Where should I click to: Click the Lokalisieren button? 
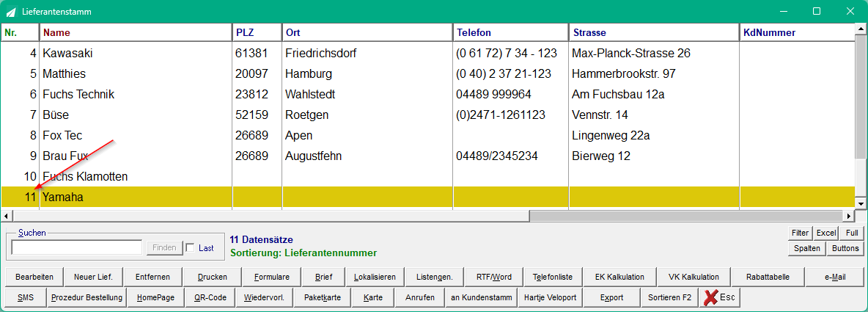pyautogui.click(x=375, y=277)
